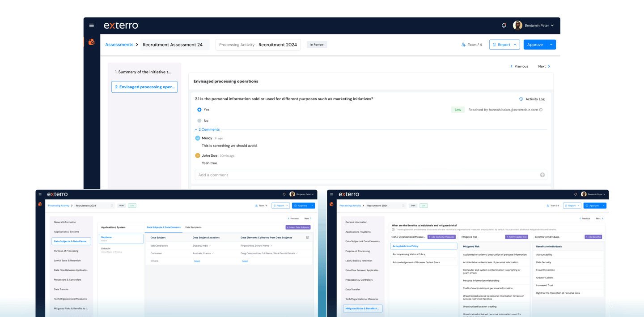Open Summary of the initiative section

[x=144, y=72]
